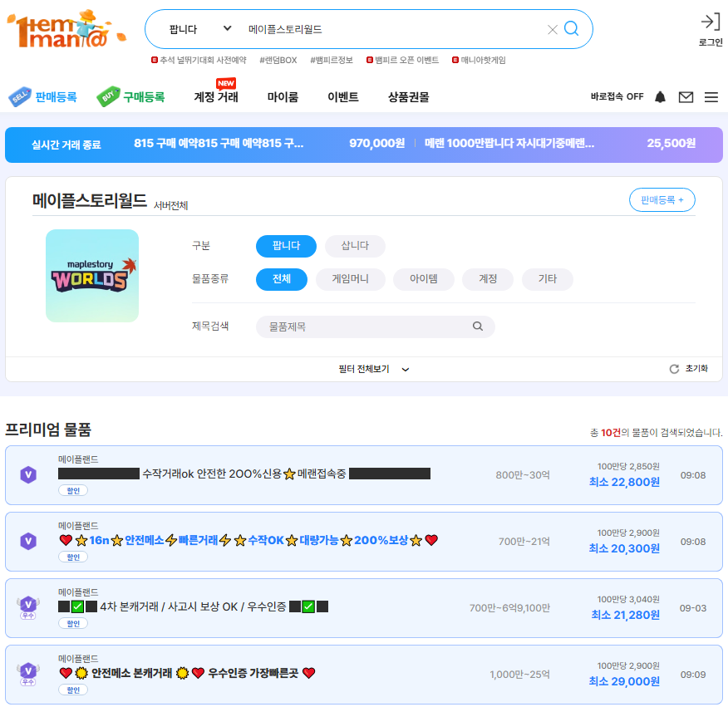Click 추석 널뛰기대회 사전예약 link
Screen dimensions: 728x707
click(199, 60)
